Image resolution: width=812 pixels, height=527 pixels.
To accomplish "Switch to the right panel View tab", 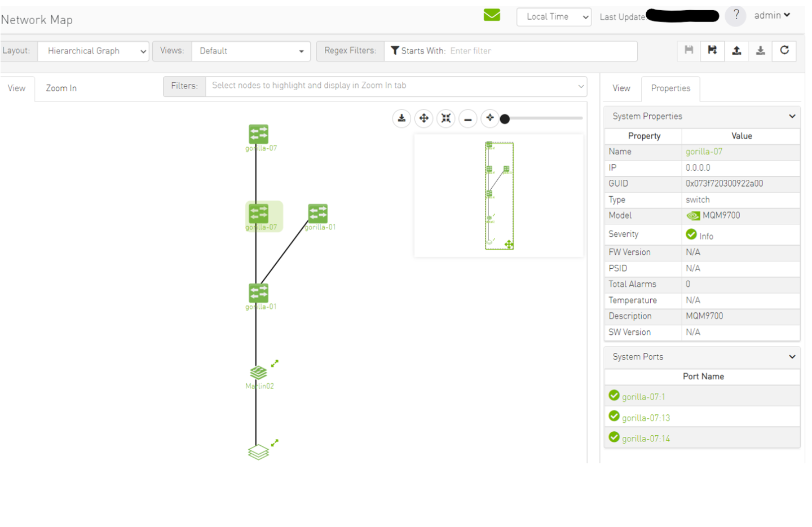I will click(x=621, y=88).
